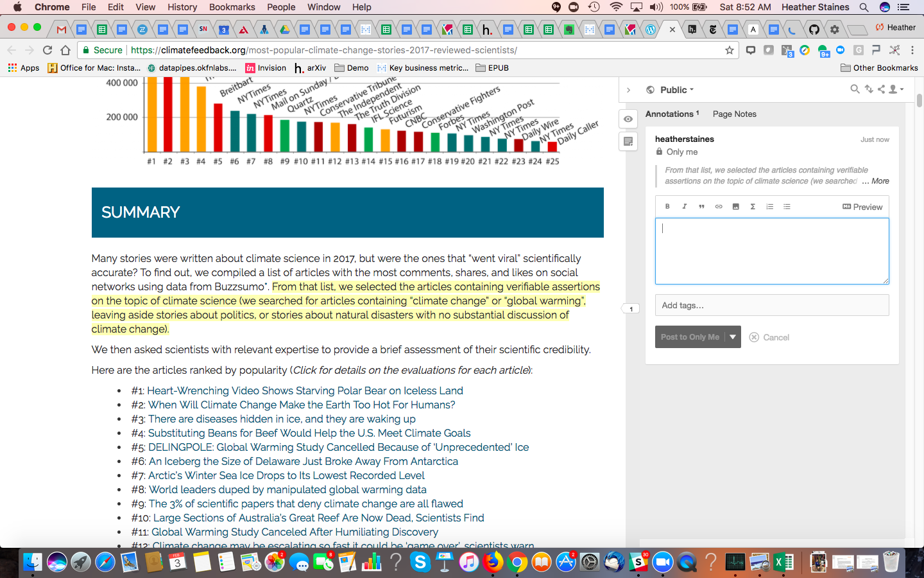Screen dimensions: 924x578
Task: Open the Demo bookmarks folder
Action: (x=352, y=67)
